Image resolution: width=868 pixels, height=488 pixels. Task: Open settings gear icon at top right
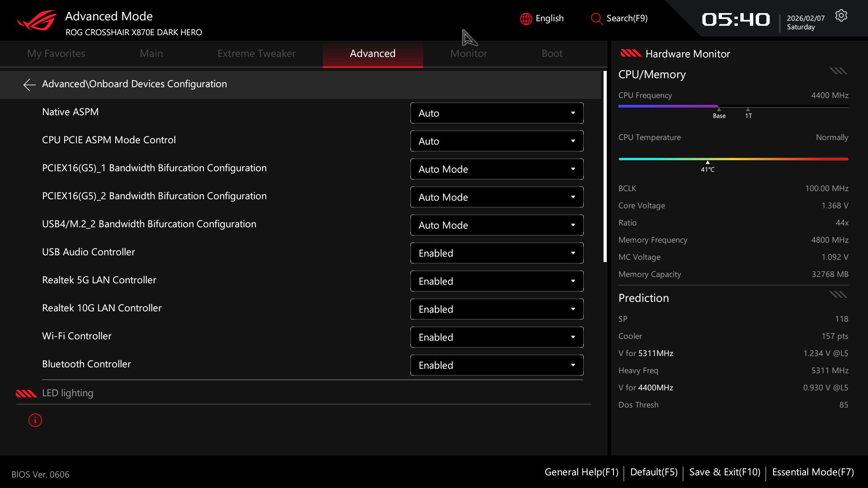(x=841, y=16)
